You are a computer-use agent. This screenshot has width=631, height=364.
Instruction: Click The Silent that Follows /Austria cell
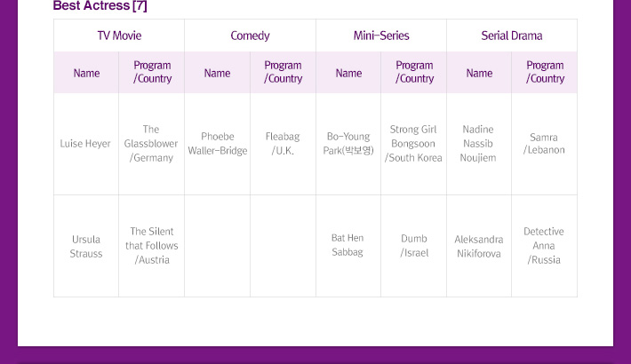pos(151,246)
